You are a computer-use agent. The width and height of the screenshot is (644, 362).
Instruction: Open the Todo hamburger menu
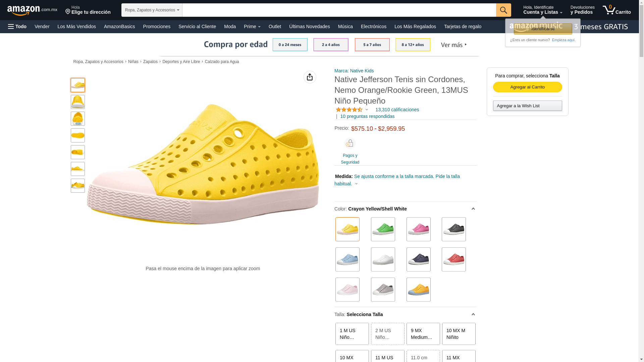(x=17, y=26)
